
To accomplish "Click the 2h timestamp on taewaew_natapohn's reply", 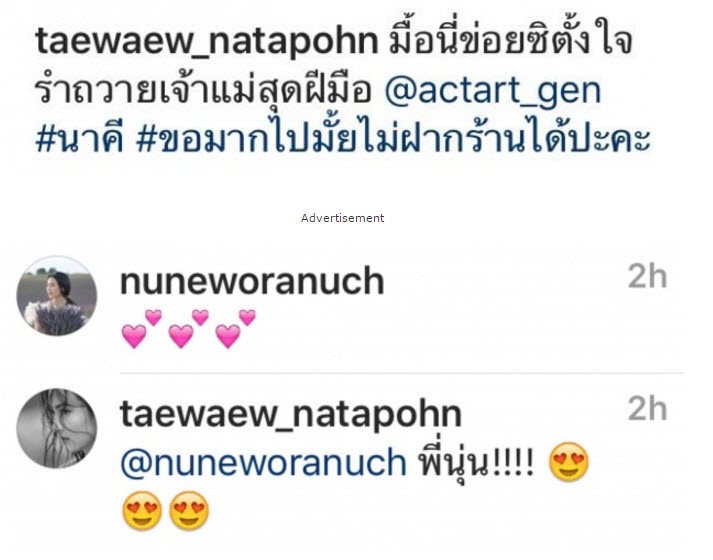I will pos(648,409).
